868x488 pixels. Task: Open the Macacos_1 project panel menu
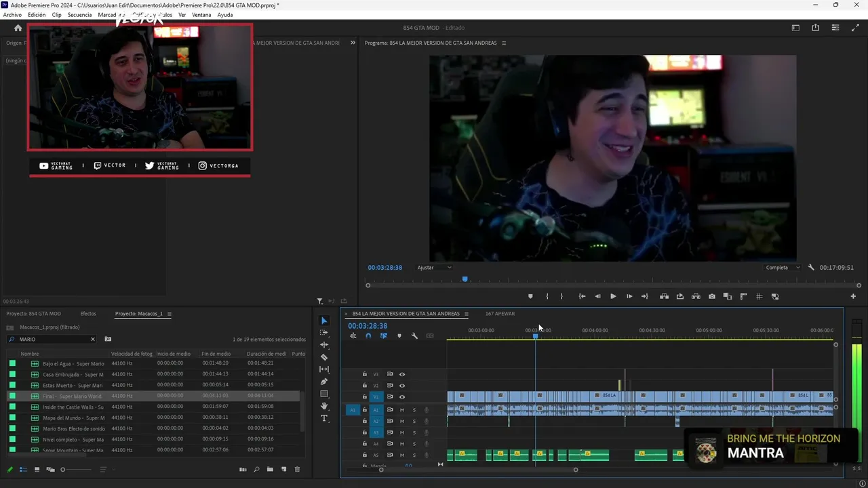coord(170,314)
